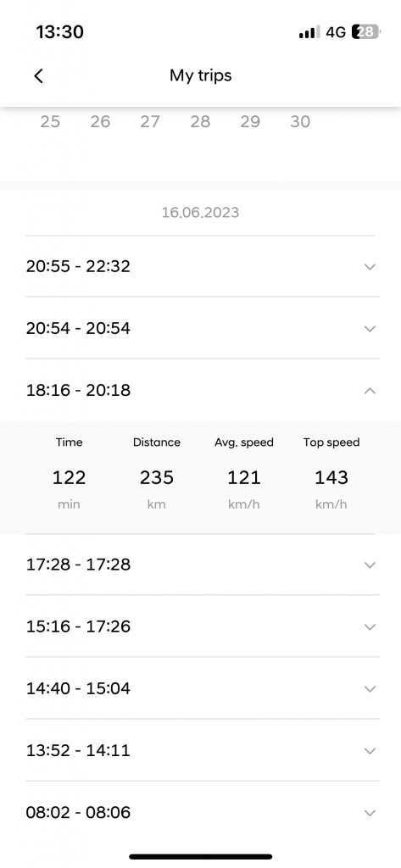Collapse the 18:16 - 20:18 trip chevron
401x868 pixels.
click(x=370, y=390)
